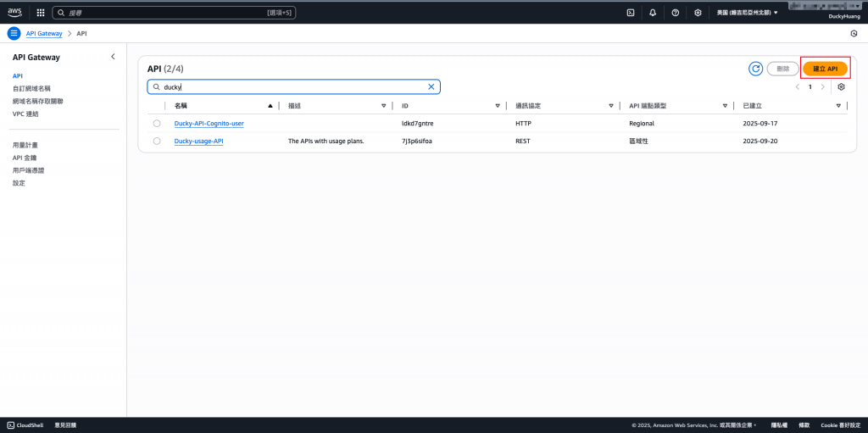Focus the AWS top search box
Screen dimensions: 868x433
click(x=174, y=12)
